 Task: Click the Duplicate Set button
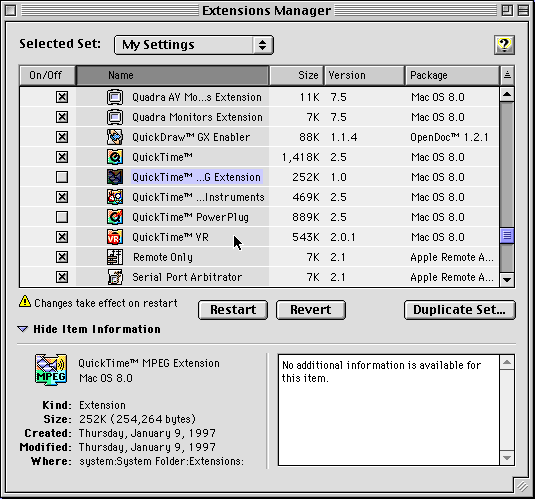point(460,310)
